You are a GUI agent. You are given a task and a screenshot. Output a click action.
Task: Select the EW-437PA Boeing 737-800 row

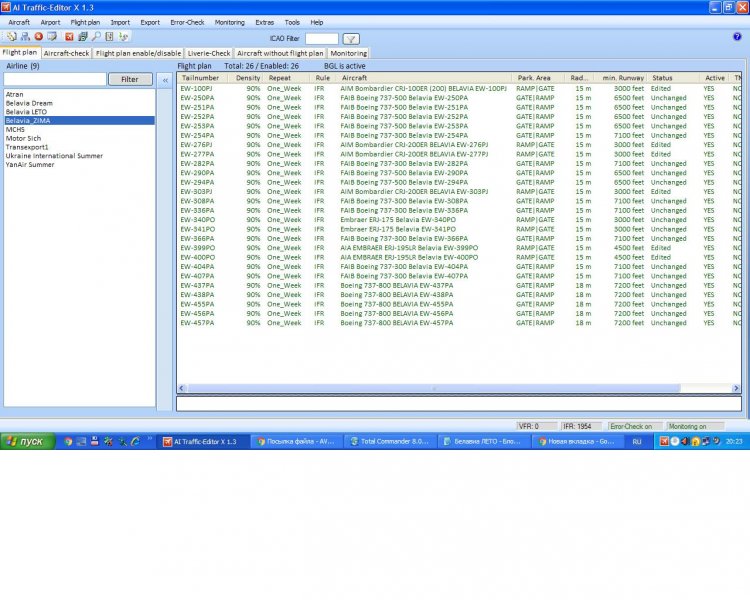[459, 286]
